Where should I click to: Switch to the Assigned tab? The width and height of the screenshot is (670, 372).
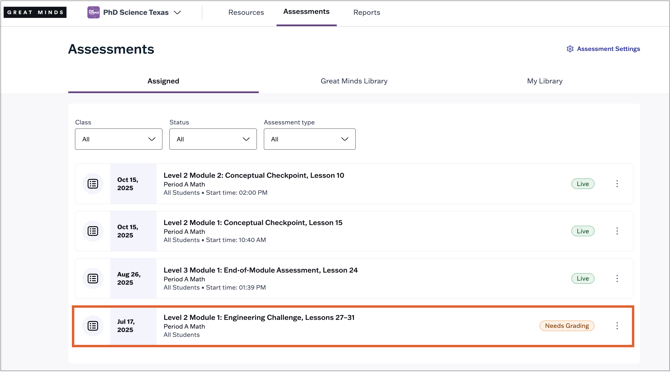(163, 81)
